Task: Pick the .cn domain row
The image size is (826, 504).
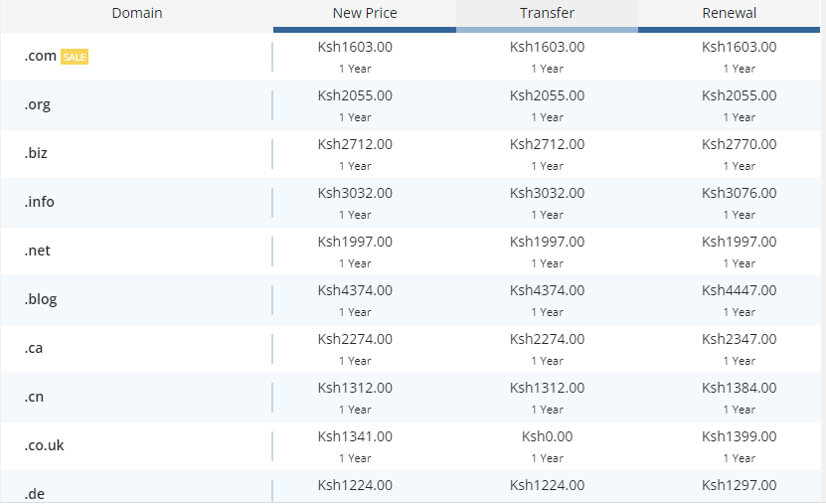Action: (34, 397)
